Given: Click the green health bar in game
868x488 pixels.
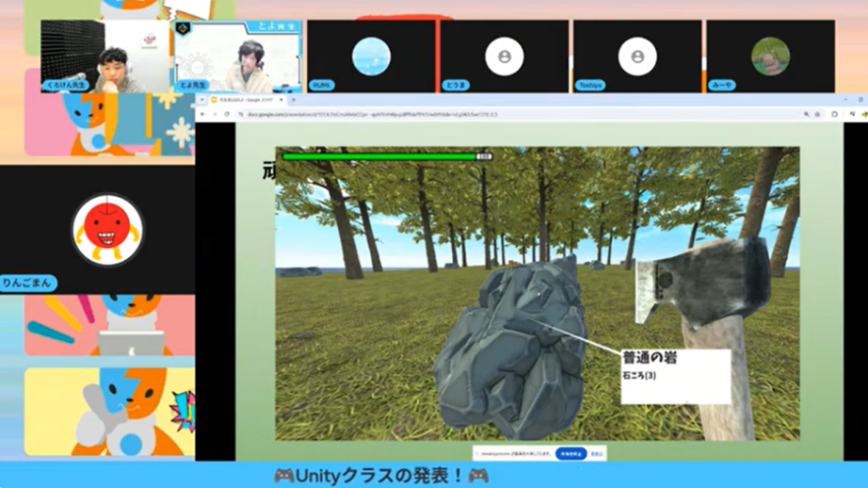Looking at the screenshot, I should click(x=379, y=156).
